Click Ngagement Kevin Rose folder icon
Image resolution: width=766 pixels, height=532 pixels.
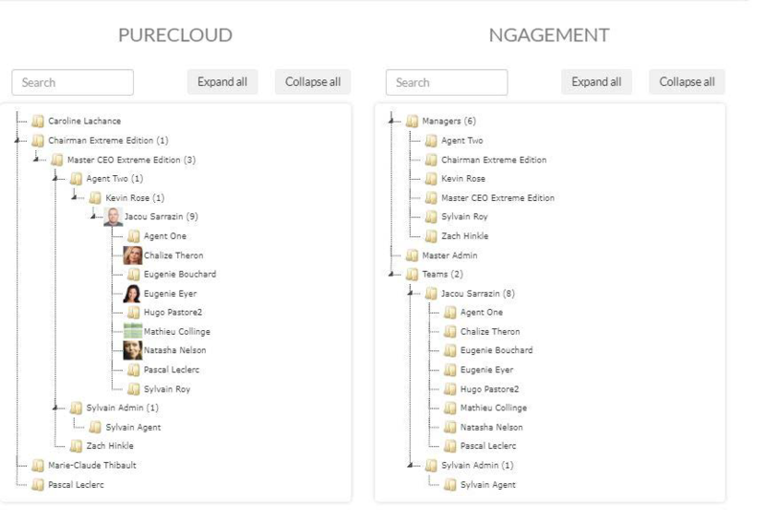[x=431, y=179]
